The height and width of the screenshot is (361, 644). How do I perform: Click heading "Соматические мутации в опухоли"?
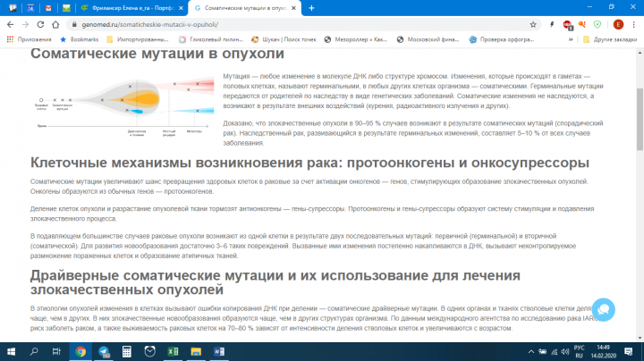click(157, 54)
